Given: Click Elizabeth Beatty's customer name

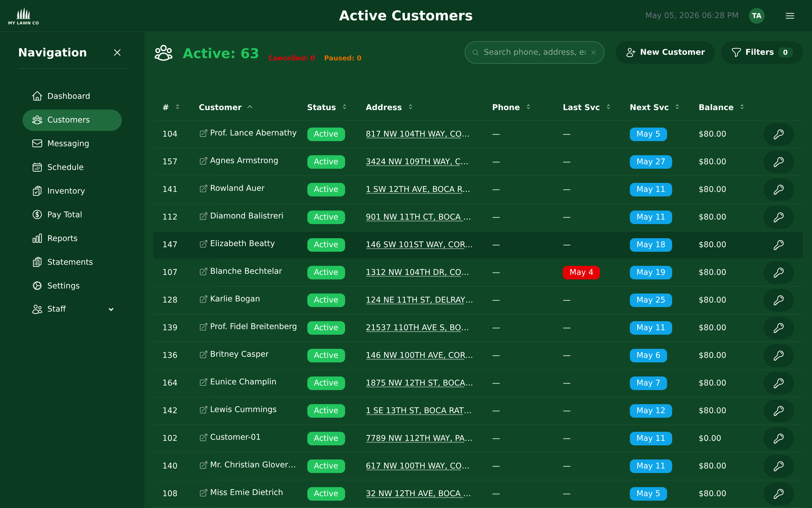Looking at the screenshot, I should pyautogui.click(x=242, y=244).
